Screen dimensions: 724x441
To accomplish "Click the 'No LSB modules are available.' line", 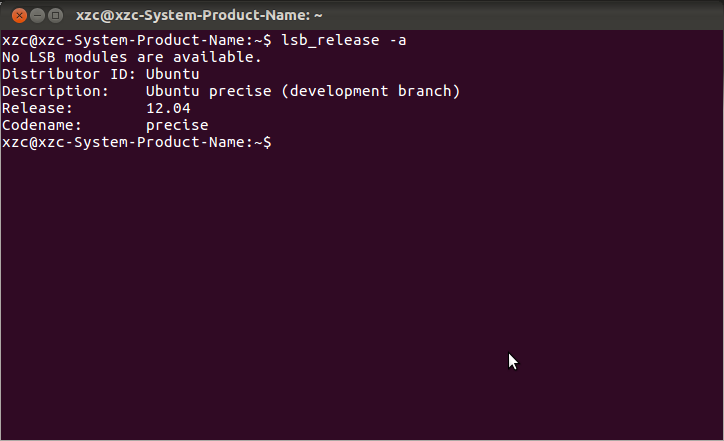I will pyautogui.click(x=132, y=57).
